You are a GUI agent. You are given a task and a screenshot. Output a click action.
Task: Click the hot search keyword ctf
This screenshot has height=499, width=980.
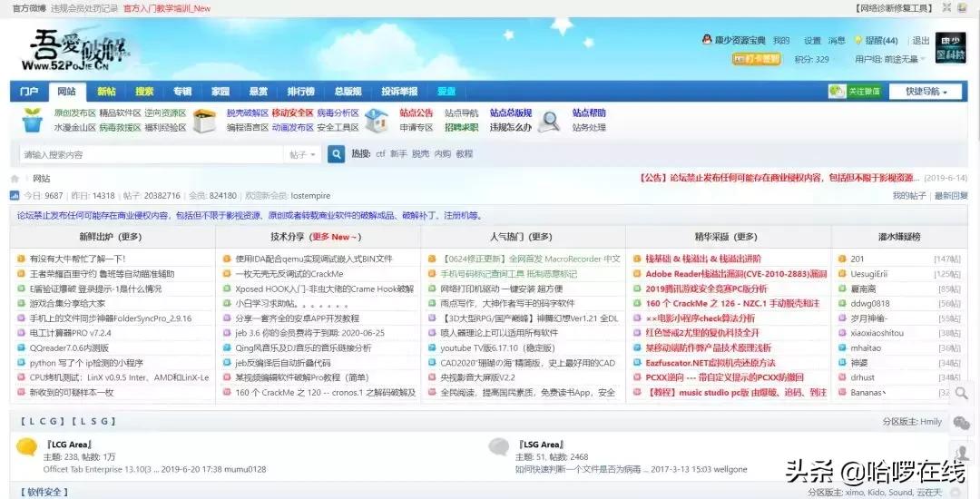click(380, 153)
